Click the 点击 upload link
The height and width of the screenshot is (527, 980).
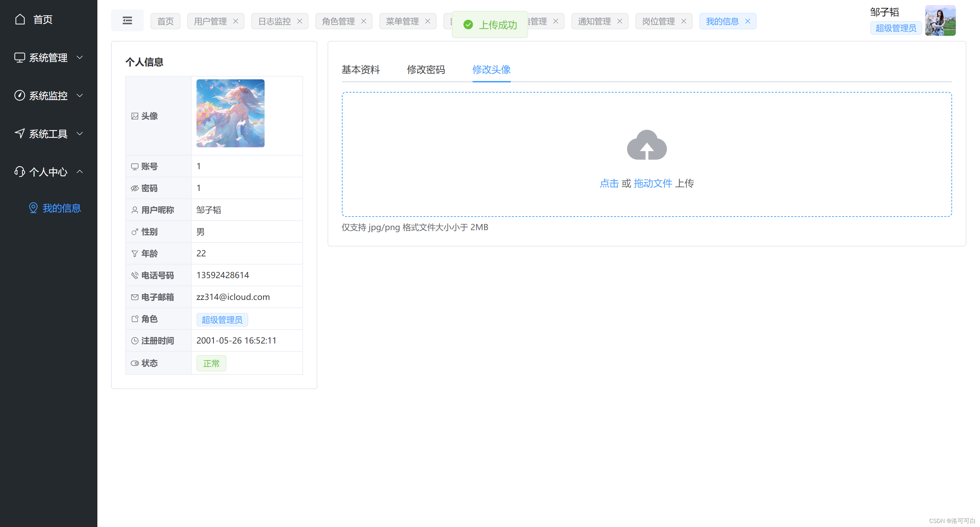pos(609,183)
